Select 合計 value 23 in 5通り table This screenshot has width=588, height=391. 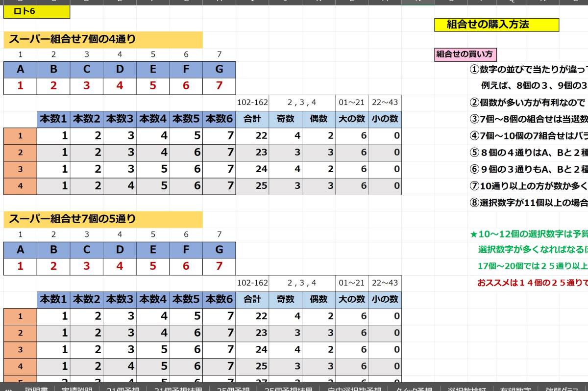(252, 333)
